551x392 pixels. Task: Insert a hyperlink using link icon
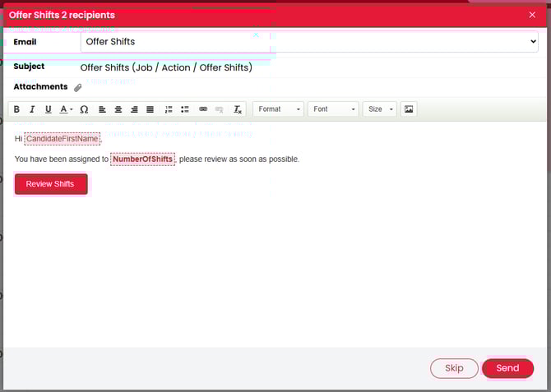[x=203, y=109]
